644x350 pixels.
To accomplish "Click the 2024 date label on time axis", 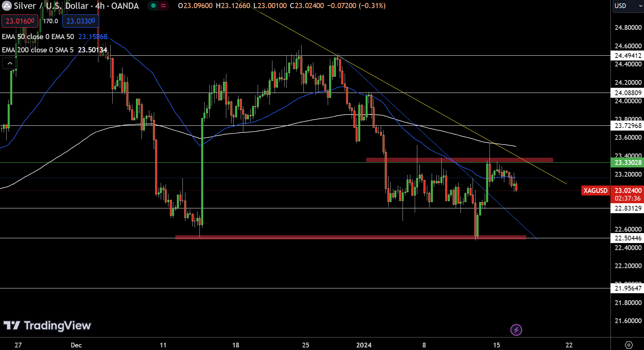I will (x=364, y=345).
